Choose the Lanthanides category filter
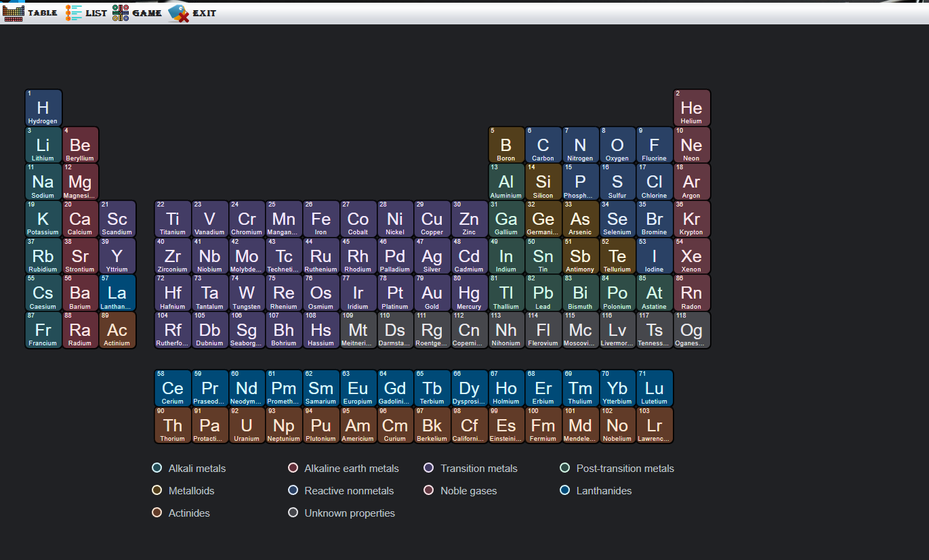This screenshot has height=560, width=929. coord(564,490)
